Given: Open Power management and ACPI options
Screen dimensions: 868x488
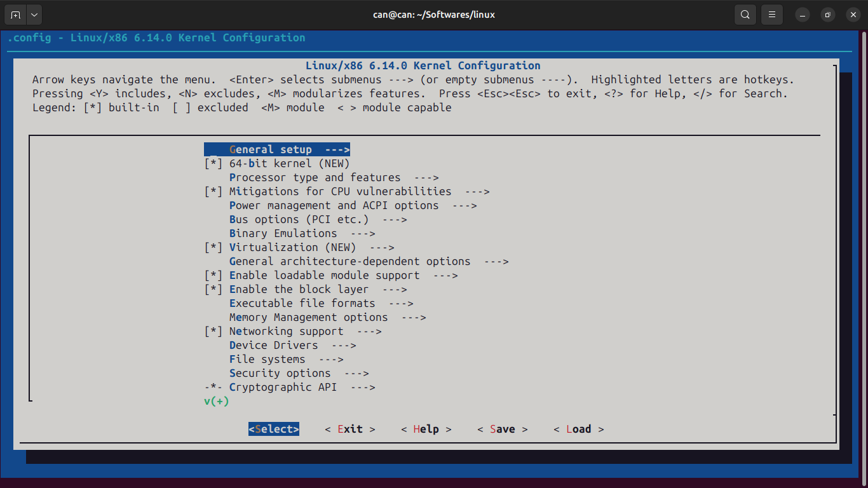Looking at the screenshot, I should click(353, 205).
